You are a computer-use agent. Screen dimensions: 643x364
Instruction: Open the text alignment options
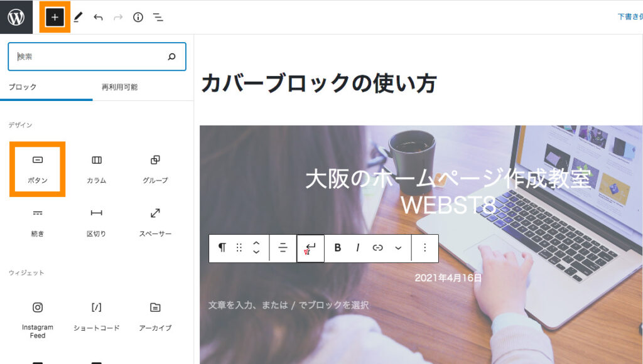283,248
